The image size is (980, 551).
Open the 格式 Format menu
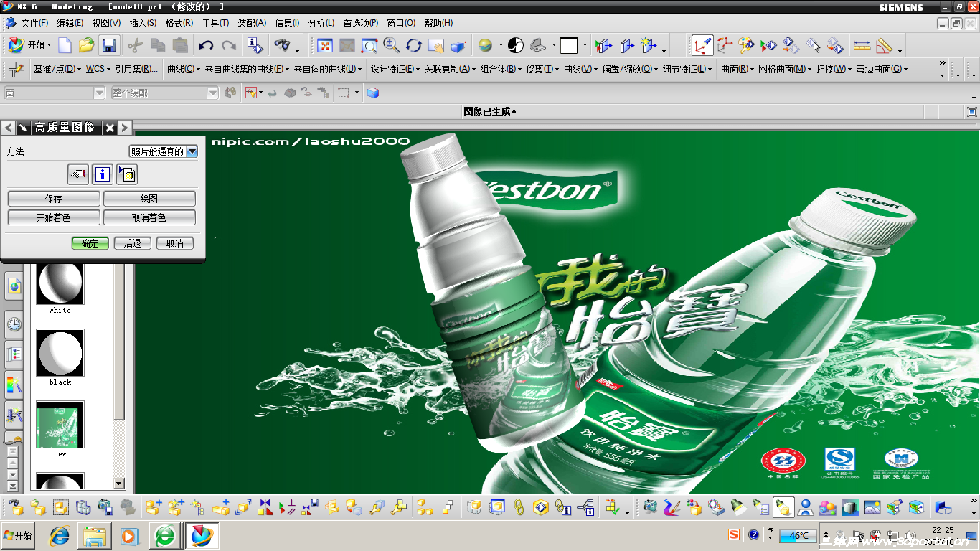point(179,24)
